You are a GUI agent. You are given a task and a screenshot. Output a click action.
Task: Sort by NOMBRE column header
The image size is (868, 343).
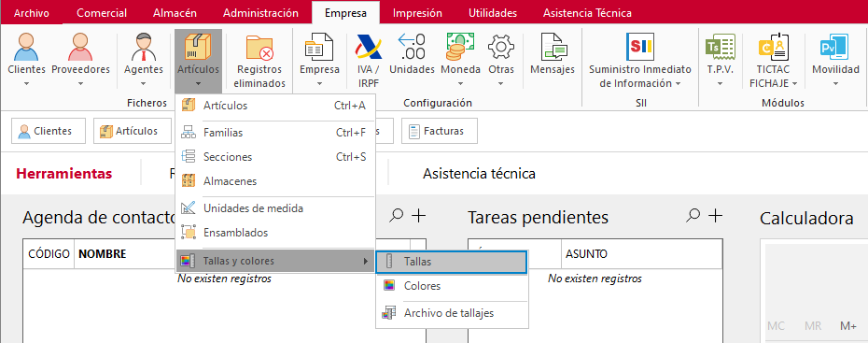click(x=103, y=254)
